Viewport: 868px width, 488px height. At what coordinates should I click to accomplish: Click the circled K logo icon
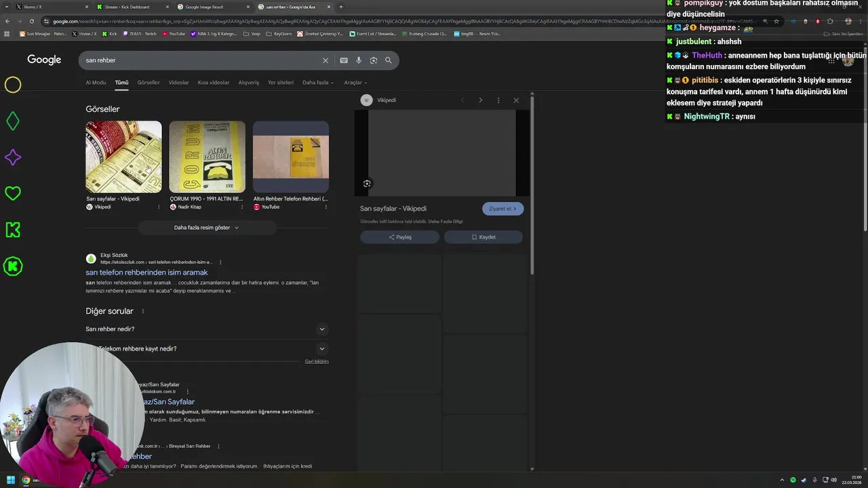click(13, 266)
